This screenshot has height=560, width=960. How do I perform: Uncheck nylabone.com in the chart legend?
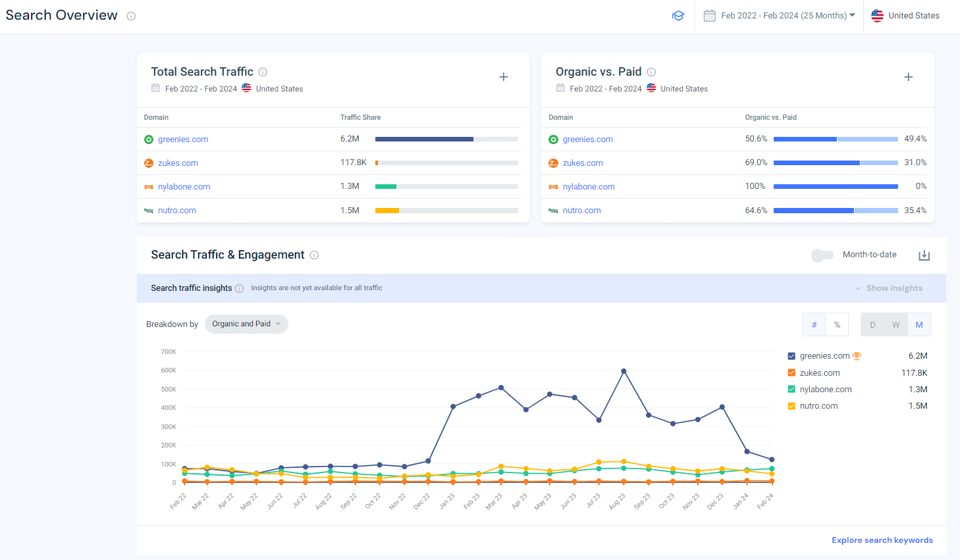(791, 389)
